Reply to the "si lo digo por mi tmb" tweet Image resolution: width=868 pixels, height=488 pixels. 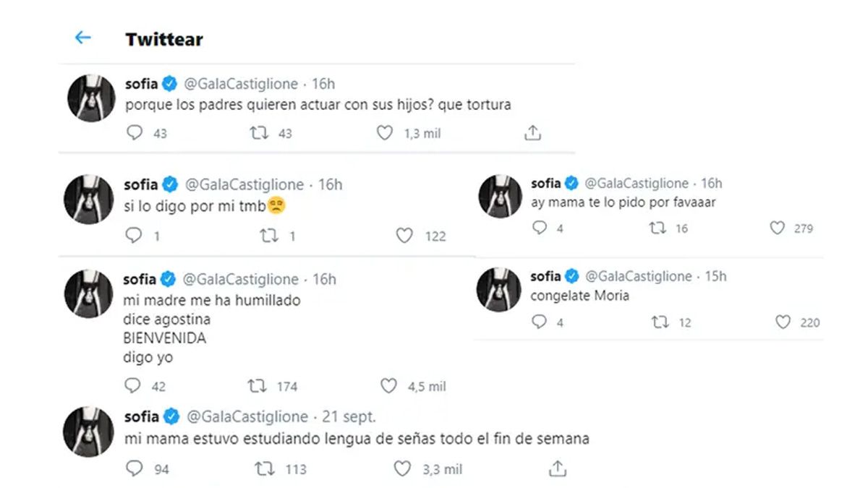134,235
